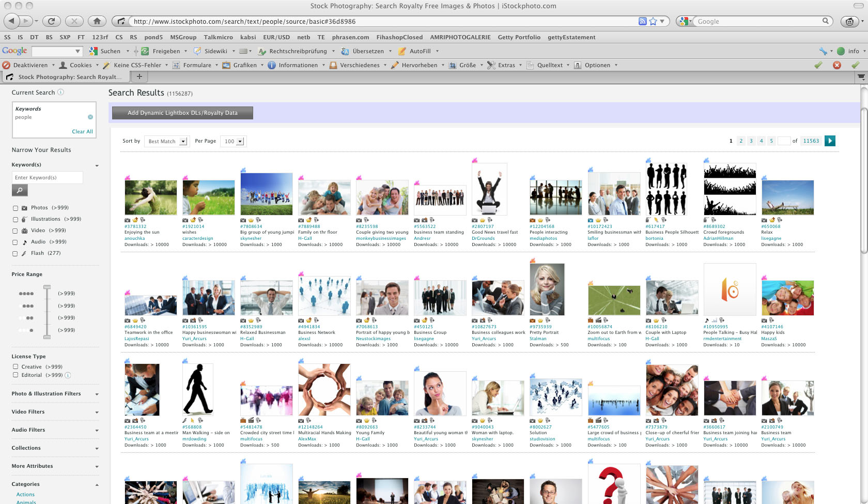Check the Video filter checkbox
868x504 pixels.
coord(16,231)
